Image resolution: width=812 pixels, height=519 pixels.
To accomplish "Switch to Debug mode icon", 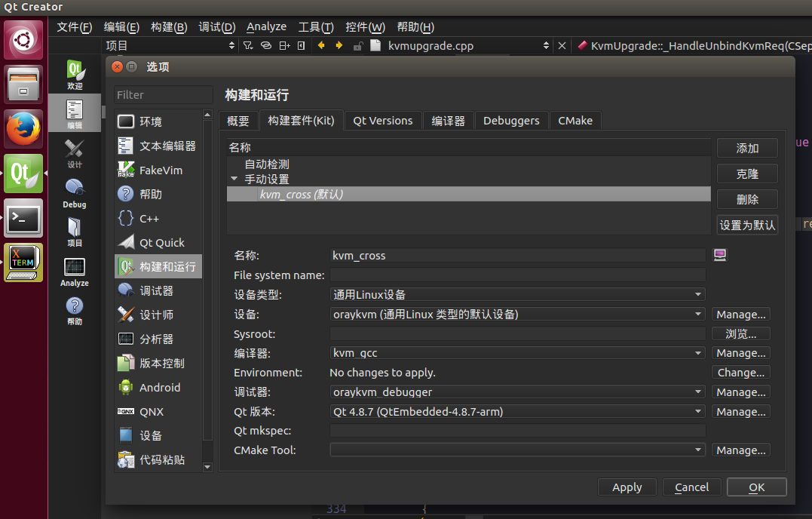I will point(75,192).
